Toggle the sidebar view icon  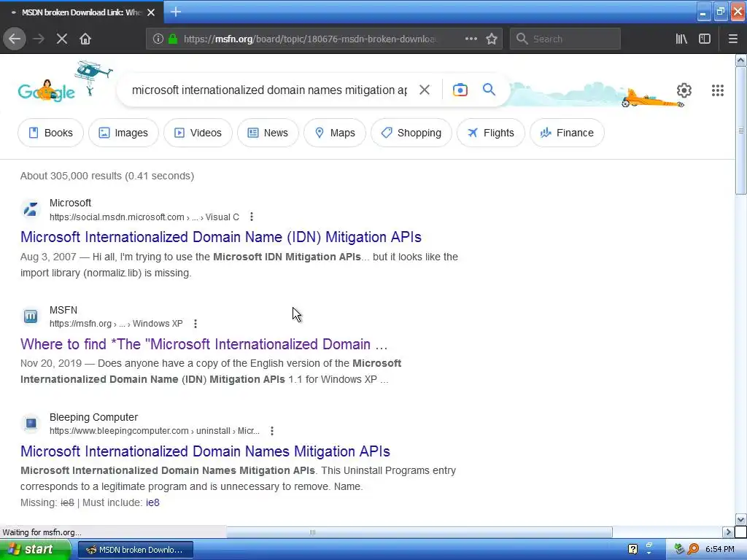pyautogui.click(x=705, y=39)
